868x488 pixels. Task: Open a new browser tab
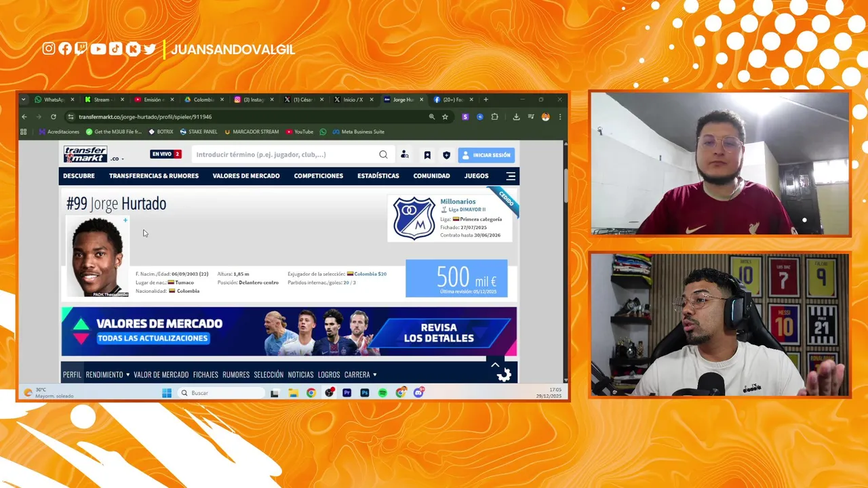486,100
